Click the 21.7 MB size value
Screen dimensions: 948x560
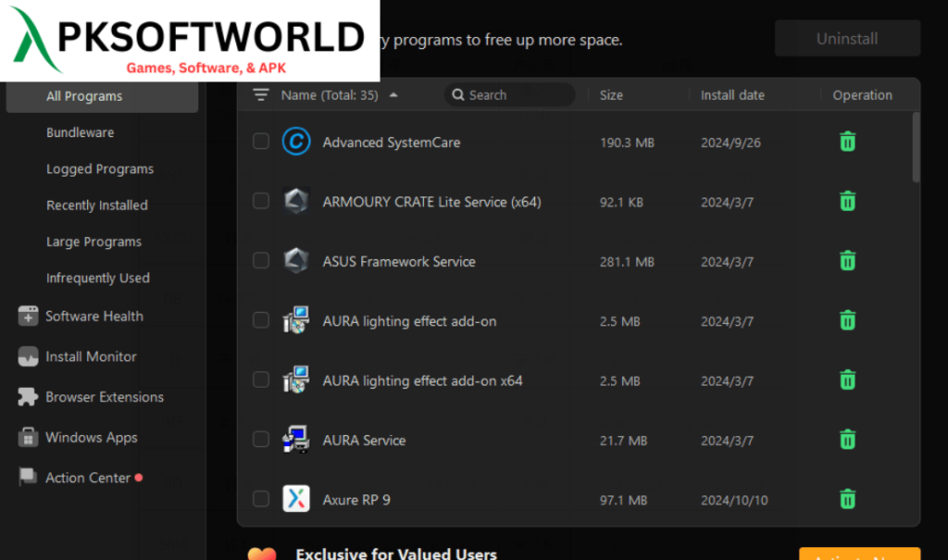click(x=623, y=441)
